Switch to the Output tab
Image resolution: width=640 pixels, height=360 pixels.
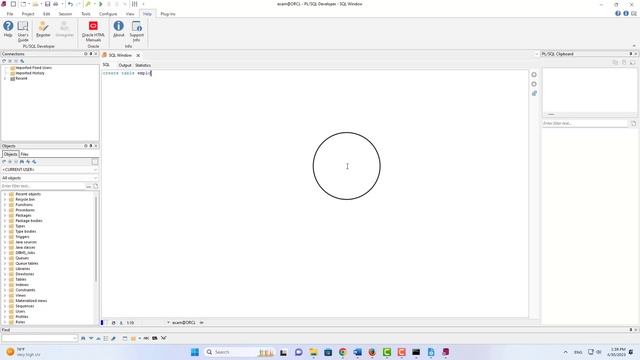pos(124,65)
